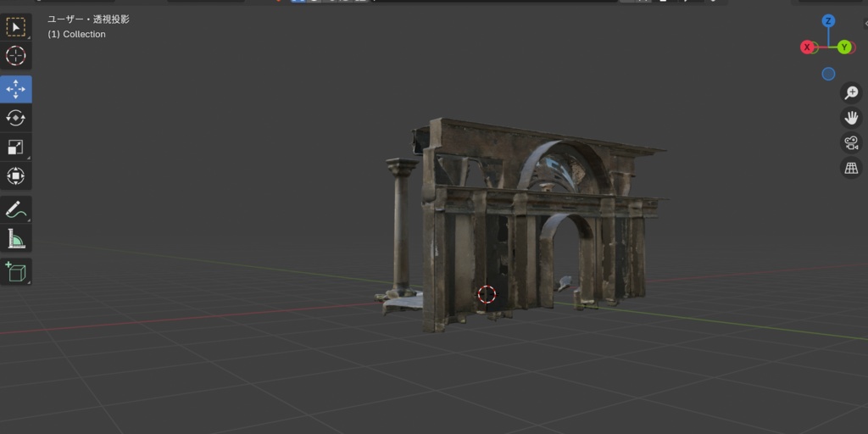Choose the Add Cube tool
The image size is (868, 434).
click(15, 272)
